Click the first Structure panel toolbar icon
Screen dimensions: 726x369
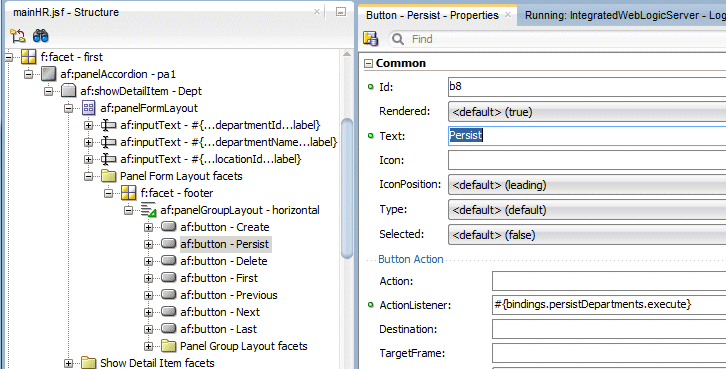18,36
